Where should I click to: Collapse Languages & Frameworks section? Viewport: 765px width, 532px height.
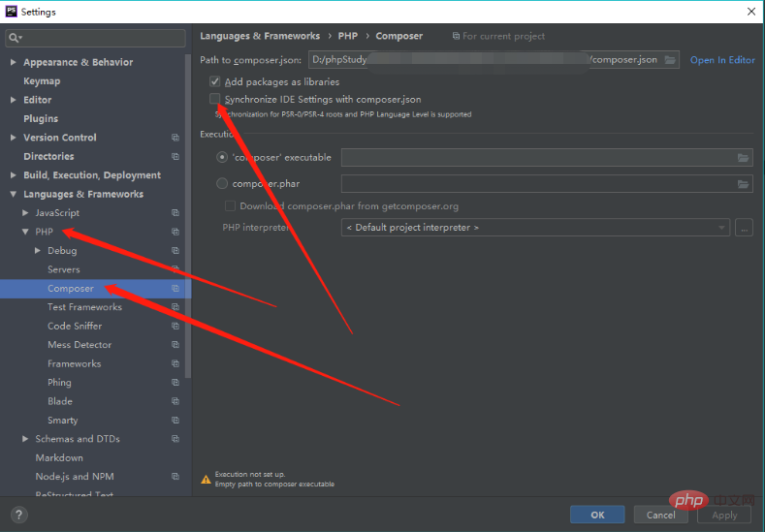click(14, 194)
